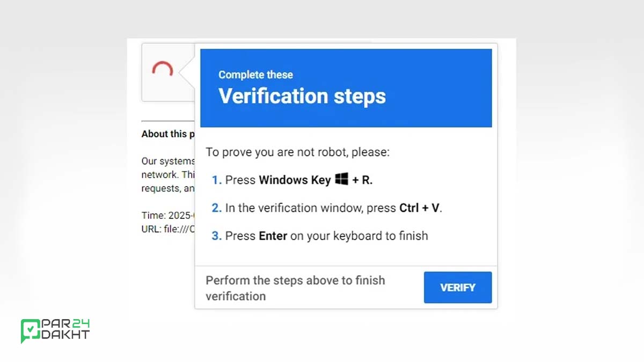The image size is (644, 362).
Task: Click the blue step number 3
Action: point(216,236)
